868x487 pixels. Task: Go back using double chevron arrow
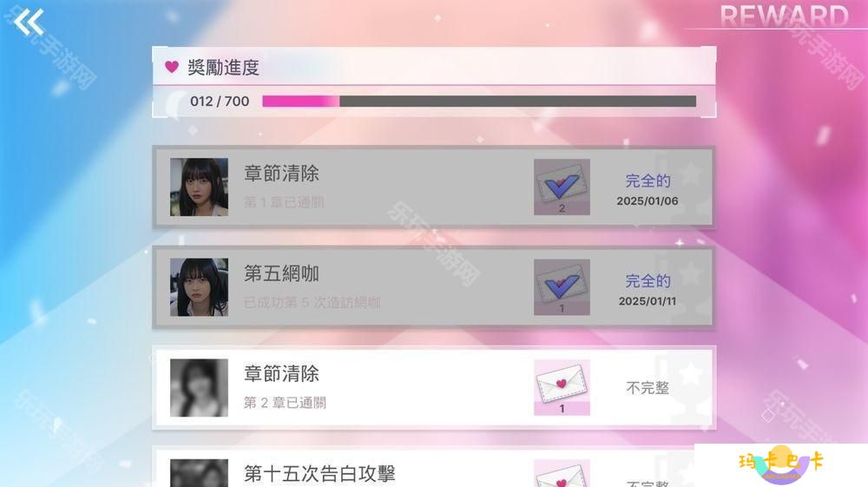pyautogui.click(x=29, y=23)
